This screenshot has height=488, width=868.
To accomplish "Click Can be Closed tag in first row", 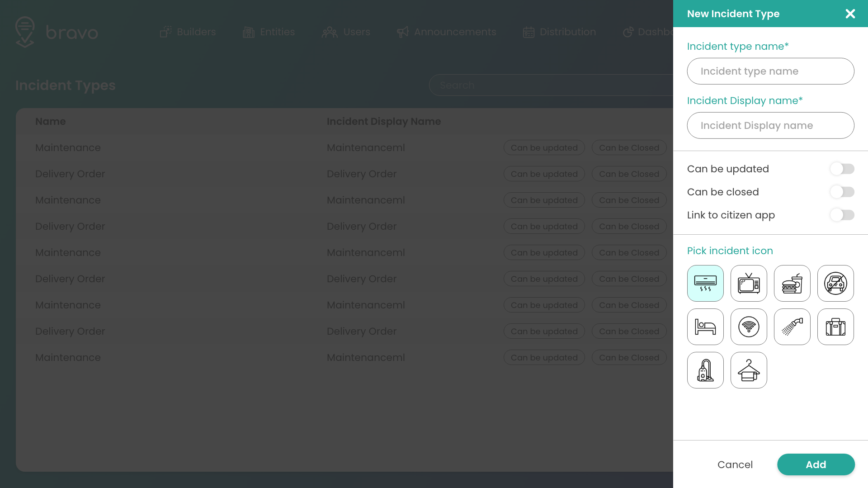I will pyautogui.click(x=629, y=147).
